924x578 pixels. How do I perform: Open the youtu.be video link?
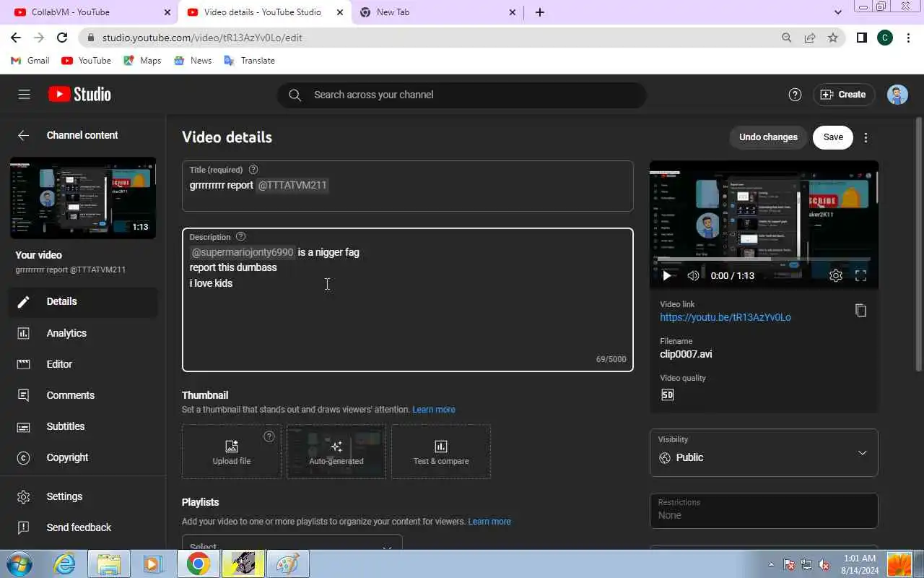coord(725,317)
